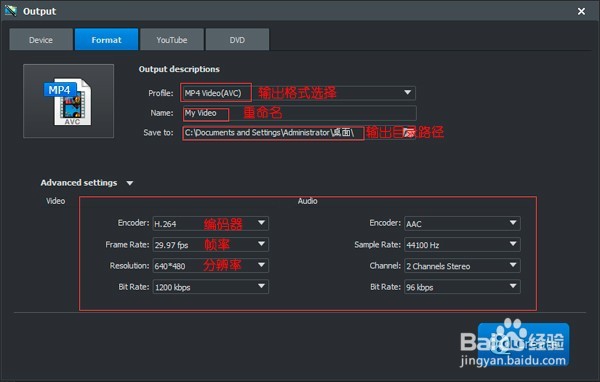Viewport: 600px width, 382px height.
Task: Open the Resolution 640*480 dropdown
Action: 210,266
